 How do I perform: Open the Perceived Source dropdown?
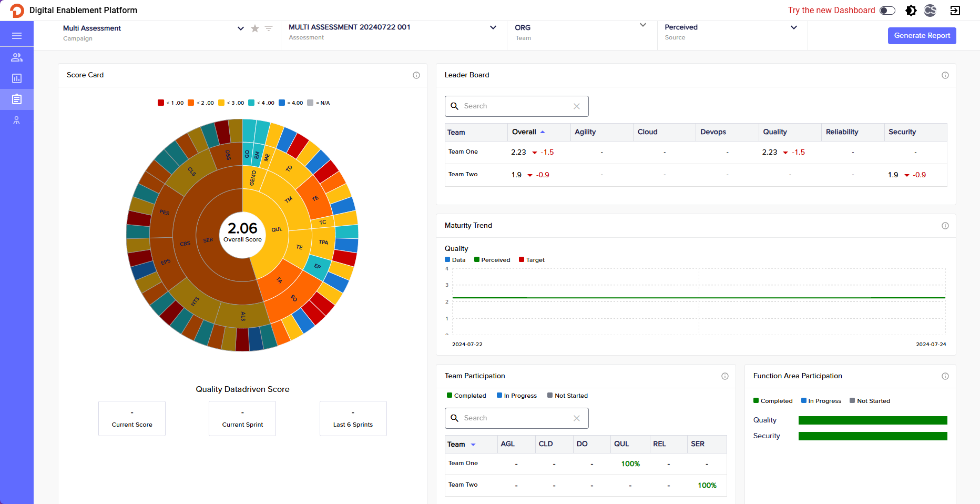pyautogui.click(x=794, y=27)
